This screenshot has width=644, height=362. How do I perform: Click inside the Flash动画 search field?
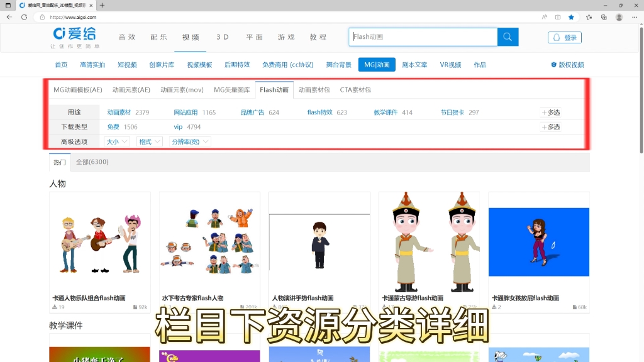click(x=423, y=37)
